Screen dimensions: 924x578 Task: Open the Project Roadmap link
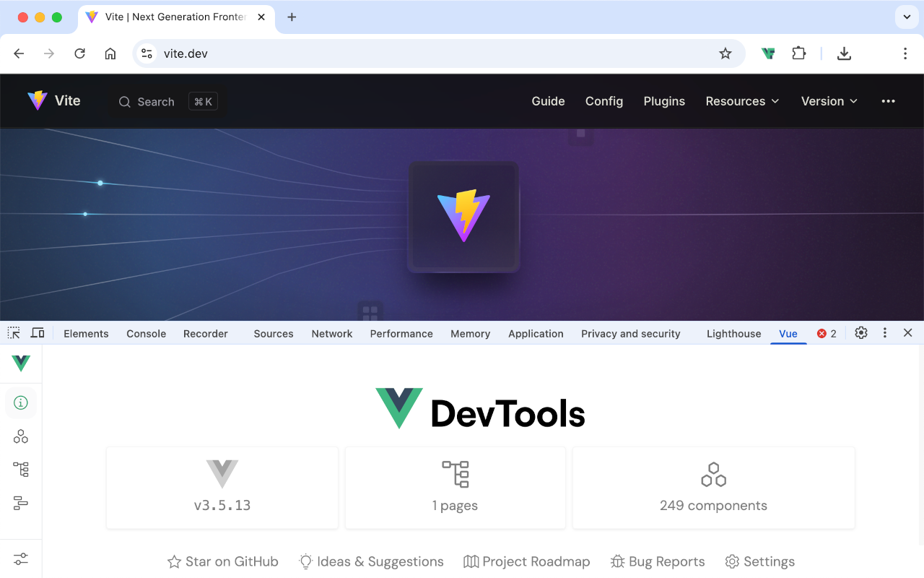coord(527,561)
